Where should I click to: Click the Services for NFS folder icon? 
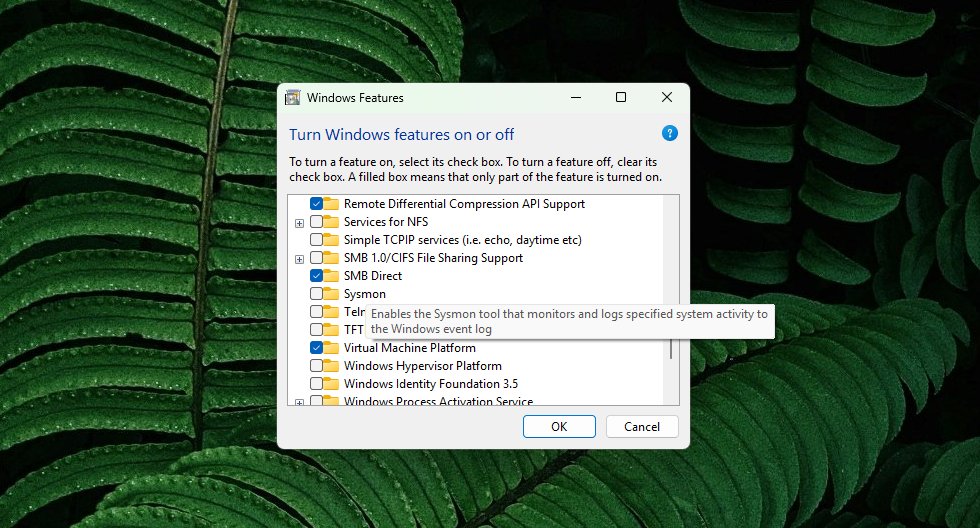click(332, 222)
